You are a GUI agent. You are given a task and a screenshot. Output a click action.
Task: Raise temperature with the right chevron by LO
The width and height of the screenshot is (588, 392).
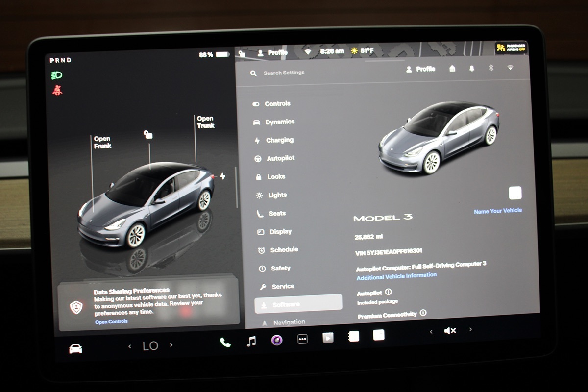[171, 345]
